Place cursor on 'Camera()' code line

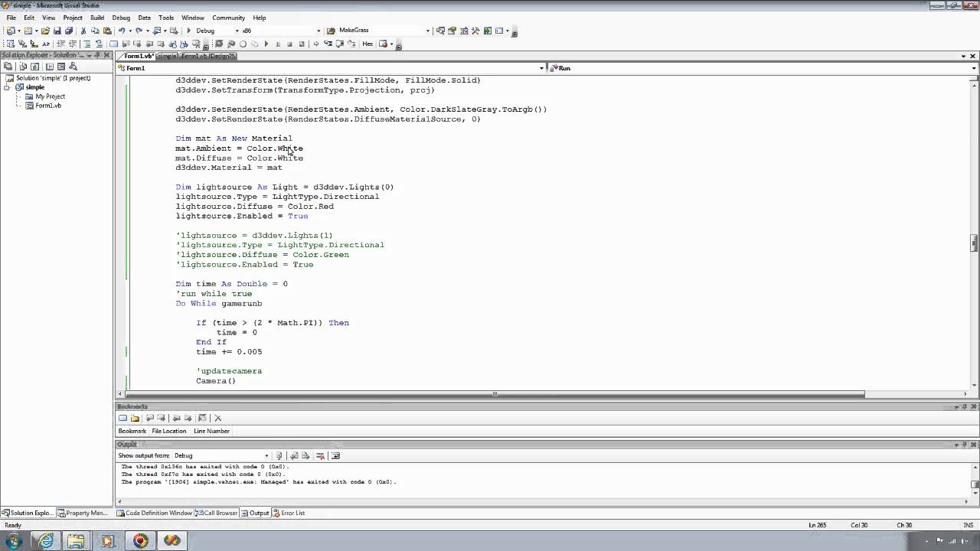coord(216,380)
